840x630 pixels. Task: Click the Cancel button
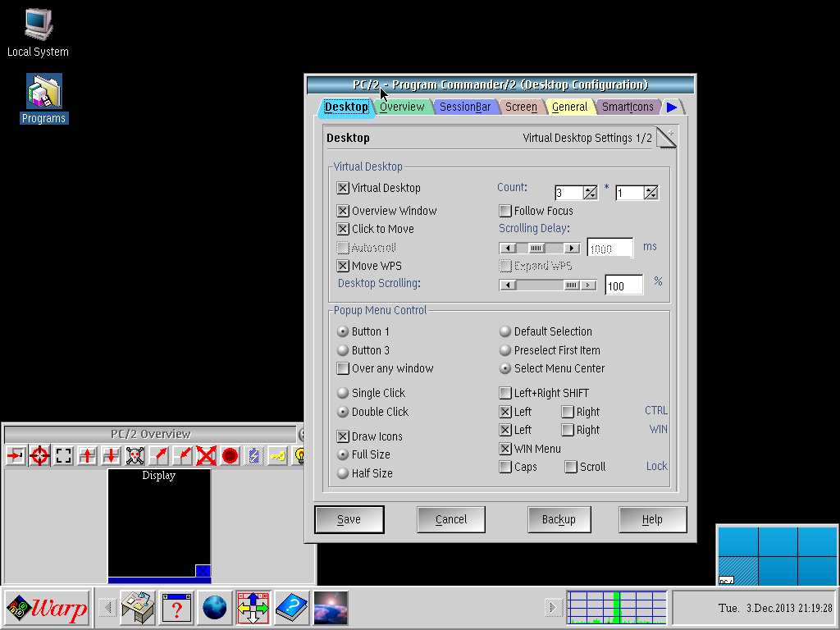point(451,519)
